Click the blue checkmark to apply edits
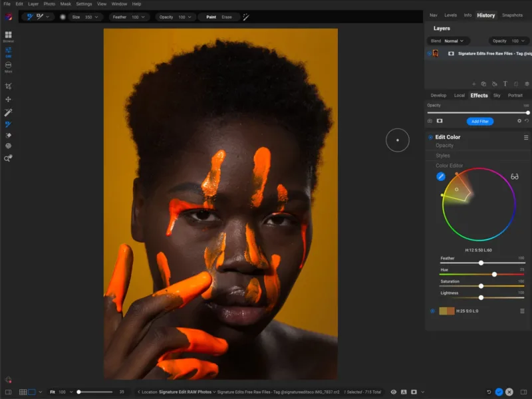The height and width of the screenshot is (399, 532). tap(499, 392)
